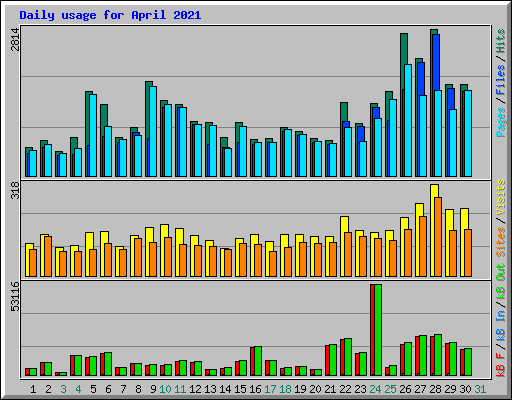Select day label 26 on the x-axis

(405, 389)
